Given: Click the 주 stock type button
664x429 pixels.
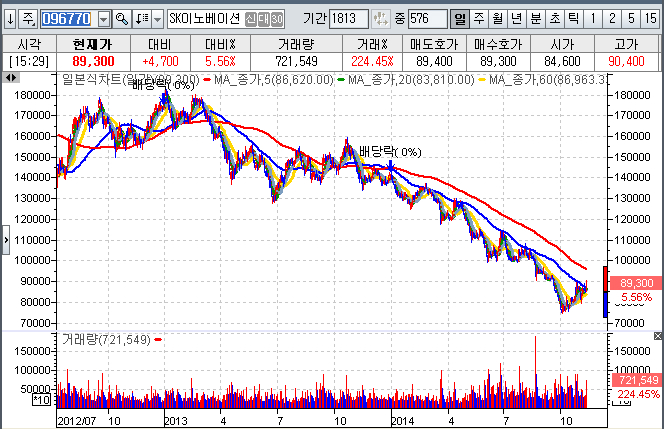Looking at the screenshot, I should pyautogui.click(x=27, y=19).
